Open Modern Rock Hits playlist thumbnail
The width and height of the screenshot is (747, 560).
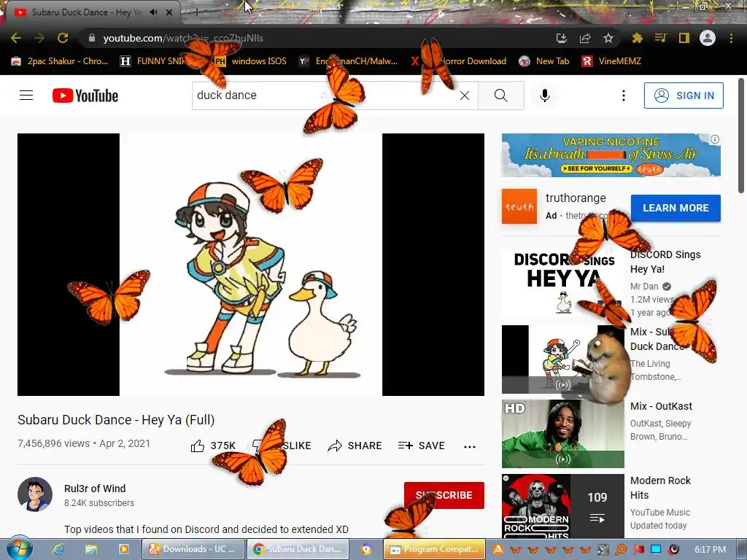pos(562,506)
